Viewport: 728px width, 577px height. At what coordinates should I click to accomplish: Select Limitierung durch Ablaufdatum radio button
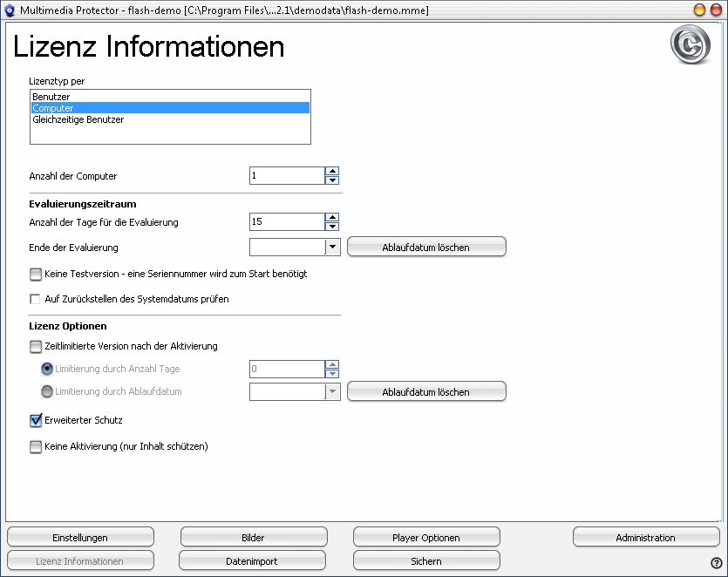pos(47,391)
